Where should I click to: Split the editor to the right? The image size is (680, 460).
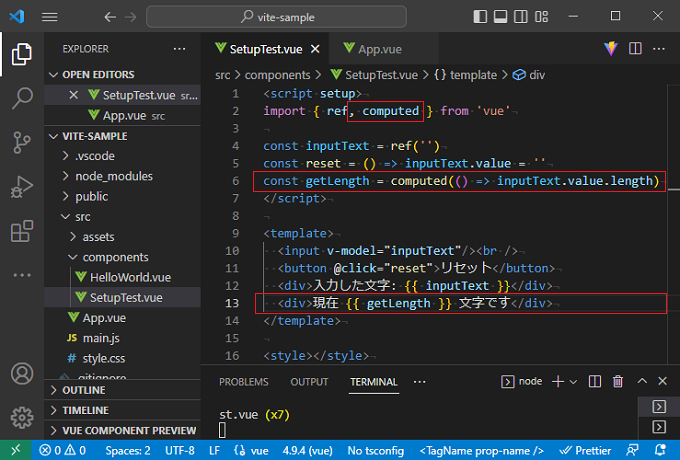(x=635, y=49)
